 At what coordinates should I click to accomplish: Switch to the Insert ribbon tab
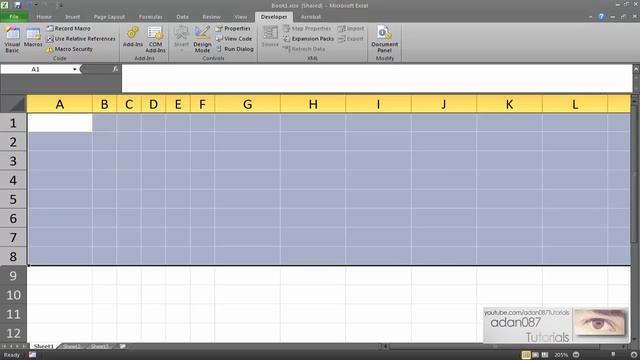click(72, 17)
